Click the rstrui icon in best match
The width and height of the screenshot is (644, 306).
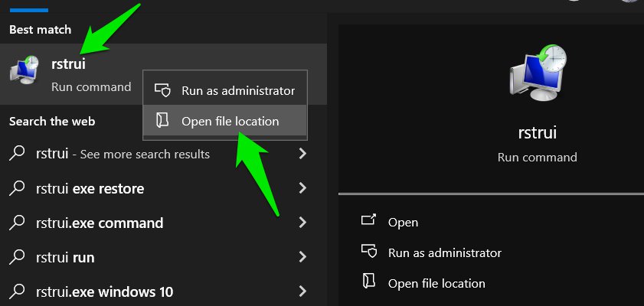[25, 70]
